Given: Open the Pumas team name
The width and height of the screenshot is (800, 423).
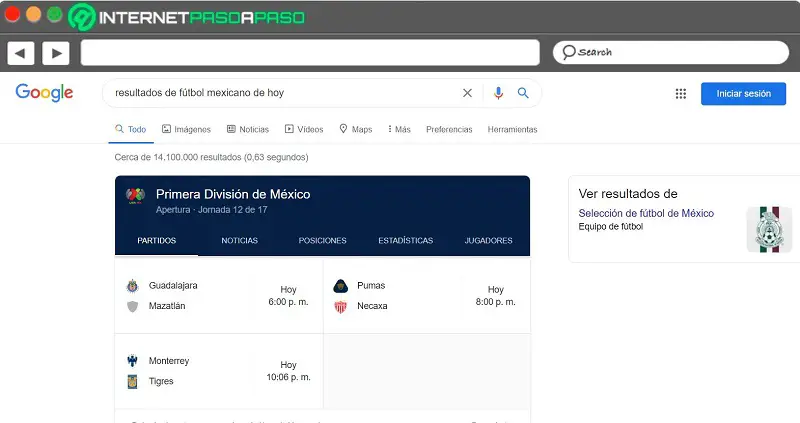Looking at the screenshot, I should pos(371,286).
